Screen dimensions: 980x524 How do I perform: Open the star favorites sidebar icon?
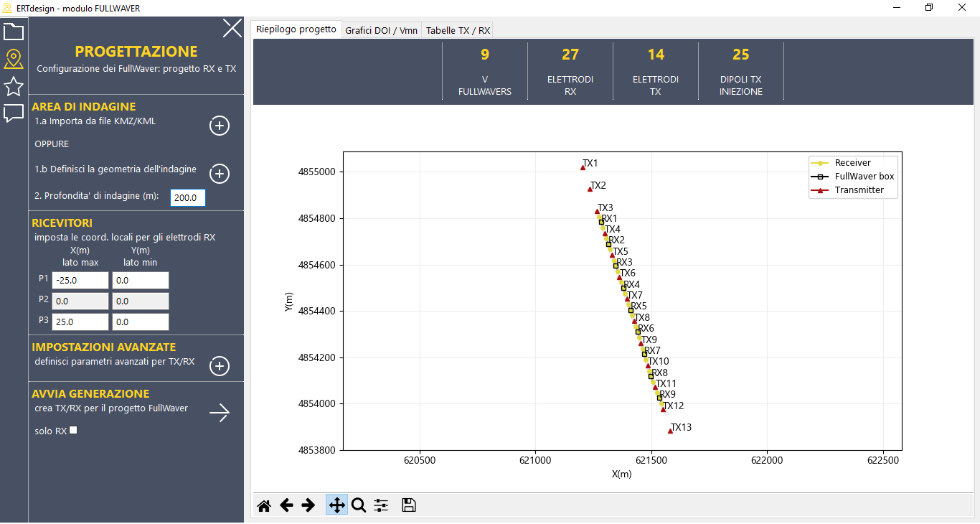tap(14, 86)
